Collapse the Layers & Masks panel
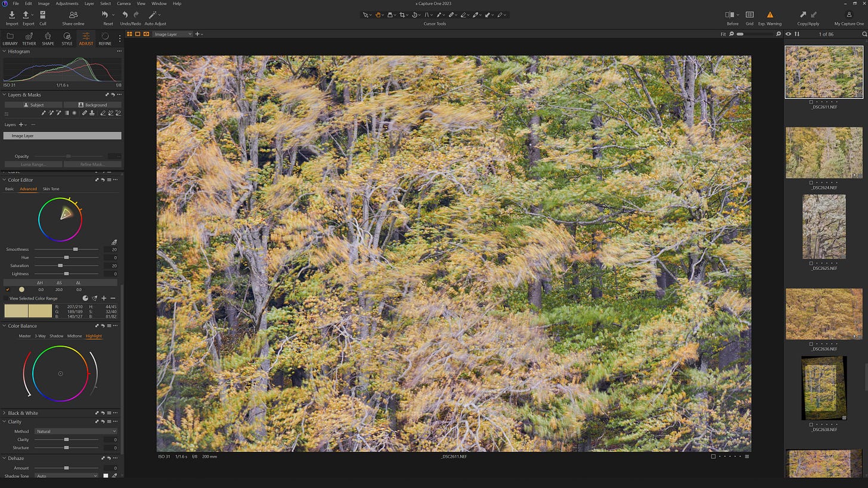868x488 pixels. click(5, 95)
